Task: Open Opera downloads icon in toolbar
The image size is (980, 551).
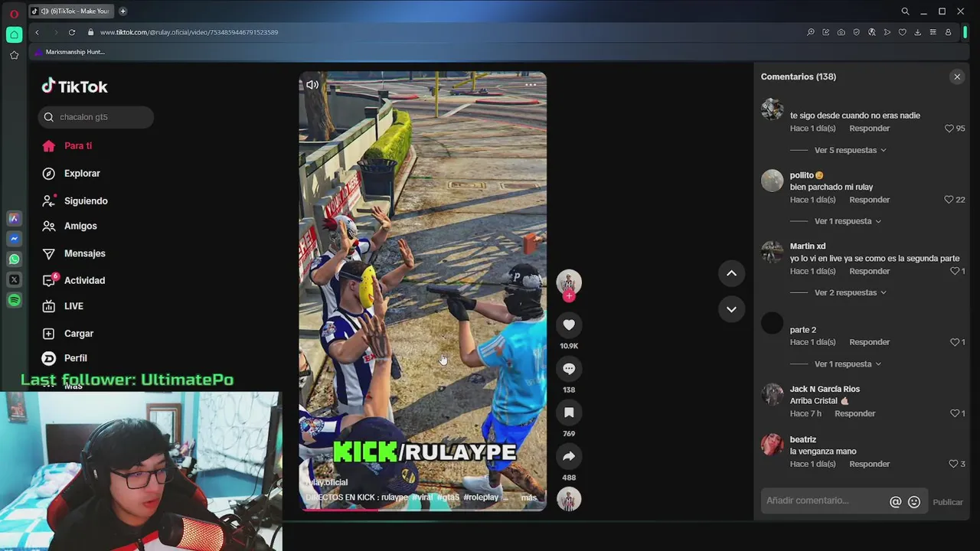Action: [x=917, y=32]
